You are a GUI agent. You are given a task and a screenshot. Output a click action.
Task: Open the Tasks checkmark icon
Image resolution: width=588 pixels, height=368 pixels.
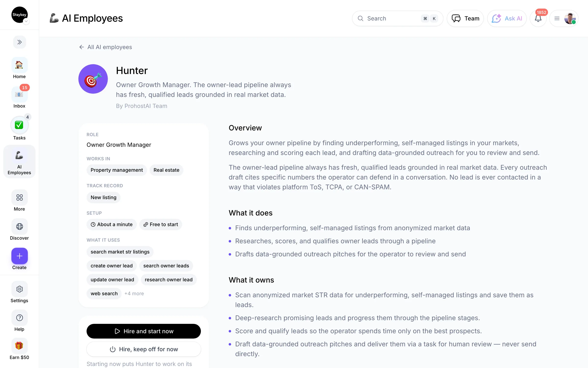point(19,125)
